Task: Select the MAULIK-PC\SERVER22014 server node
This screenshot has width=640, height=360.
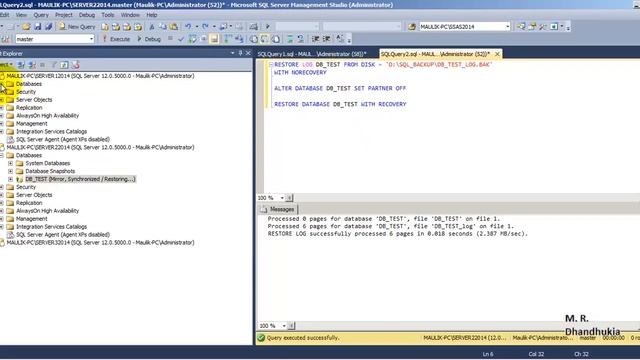Action: (x=100, y=147)
